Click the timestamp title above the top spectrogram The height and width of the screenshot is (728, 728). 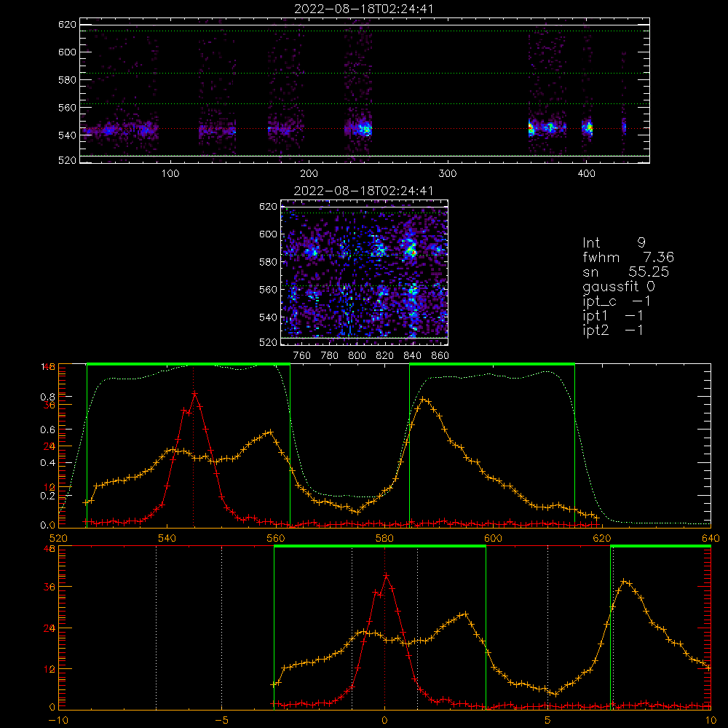click(x=364, y=9)
